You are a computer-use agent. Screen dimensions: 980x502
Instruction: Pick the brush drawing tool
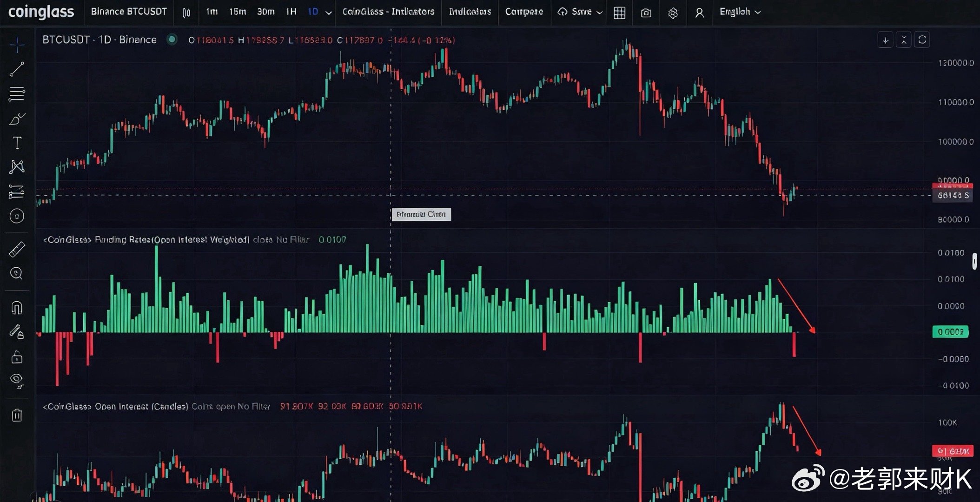click(17, 119)
